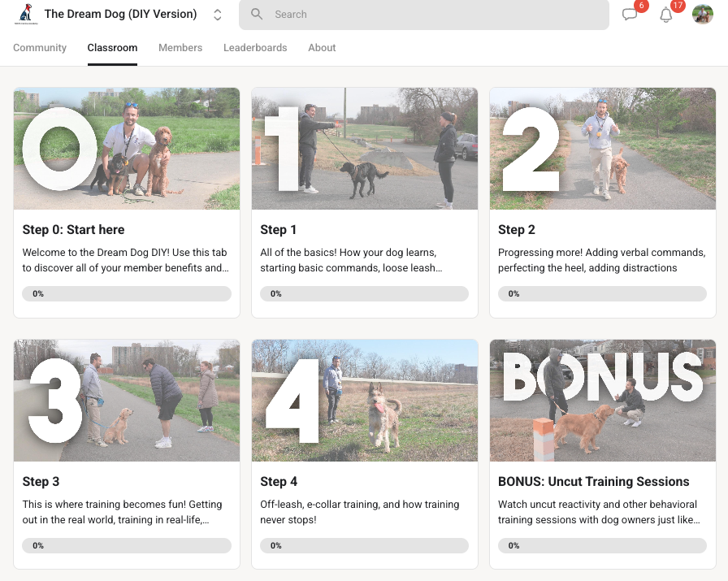
Task: Open the BONUS course thumbnail image
Action: (x=603, y=401)
